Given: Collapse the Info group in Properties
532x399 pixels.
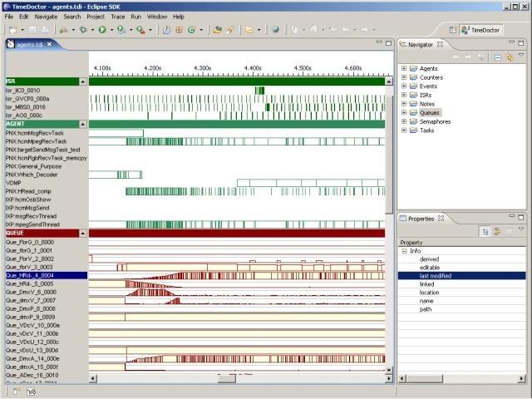Looking at the screenshot, I should (x=404, y=250).
